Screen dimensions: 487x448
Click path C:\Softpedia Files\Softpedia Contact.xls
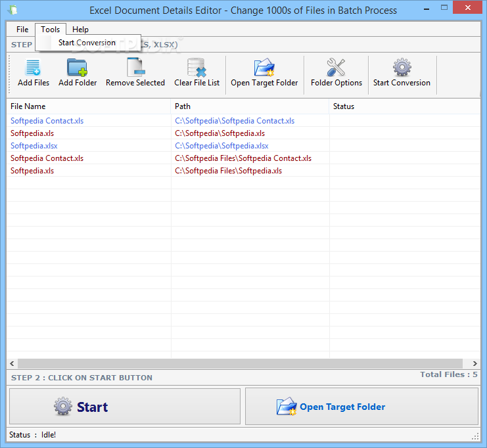click(x=243, y=158)
